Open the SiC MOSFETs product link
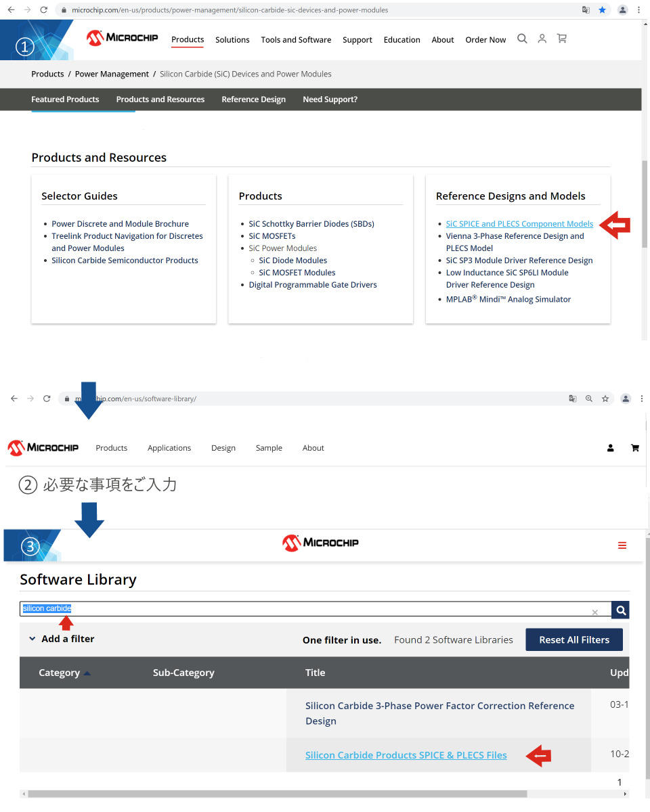Image resolution: width=650 pixels, height=812 pixels. click(272, 236)
